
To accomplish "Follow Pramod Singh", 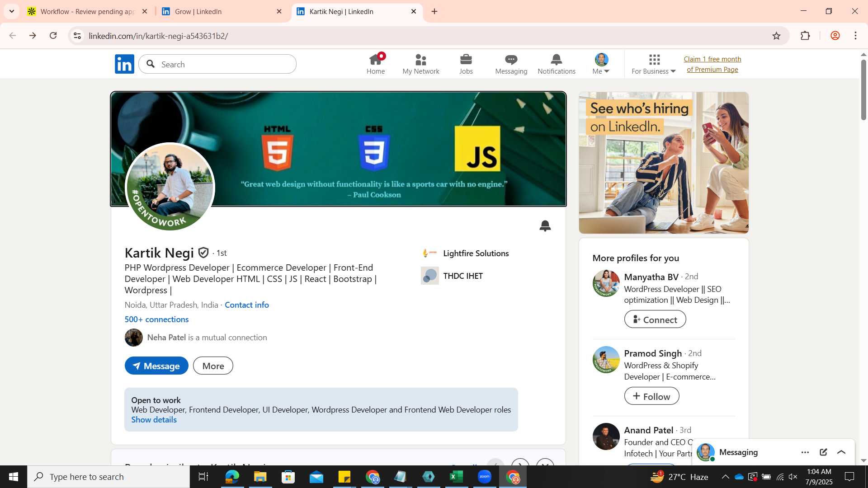I will tap(651, 396).
